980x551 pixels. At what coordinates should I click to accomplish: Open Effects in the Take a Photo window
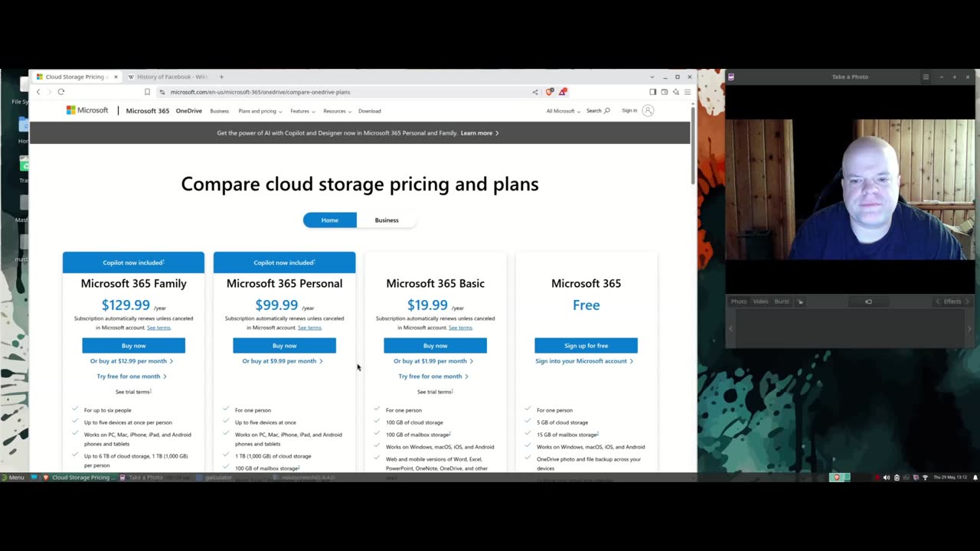952,302
